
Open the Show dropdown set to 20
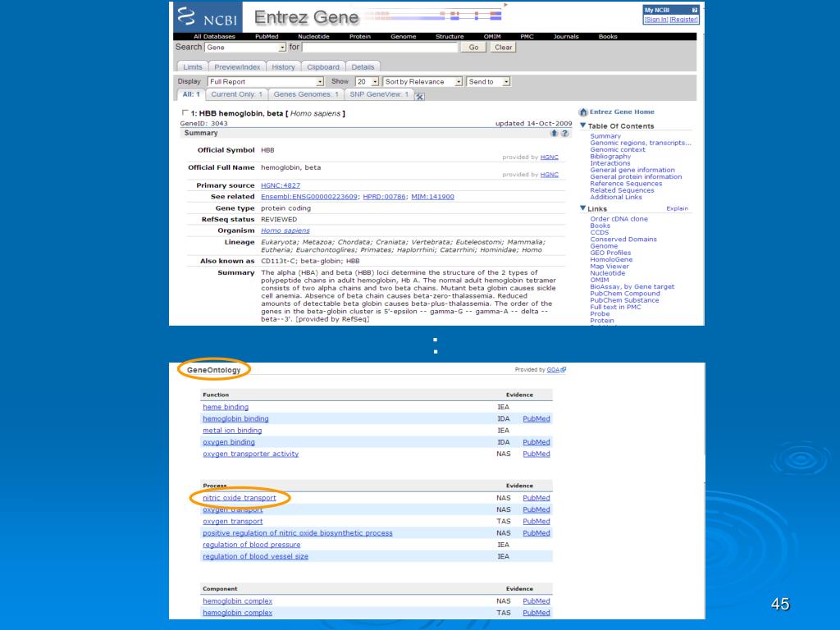pos(367,81)
